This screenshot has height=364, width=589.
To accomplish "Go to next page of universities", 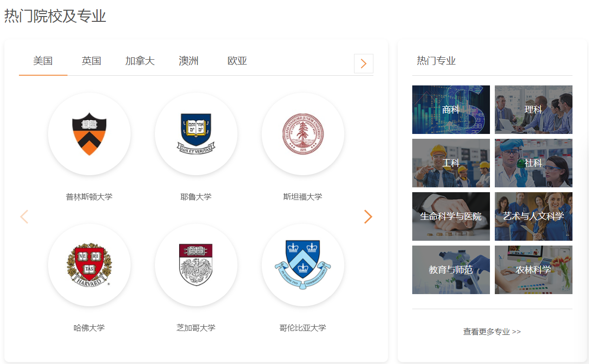I will (x=368, y=216).
